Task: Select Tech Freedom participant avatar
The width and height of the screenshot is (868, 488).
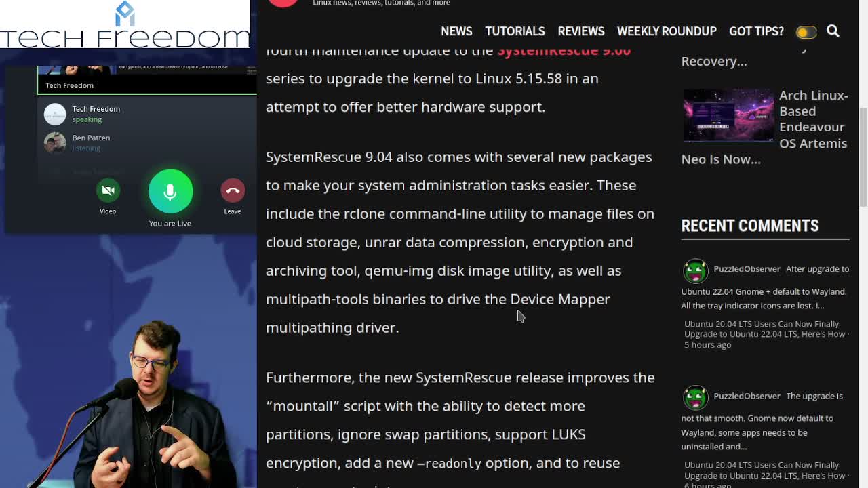Action: (55, 114)
